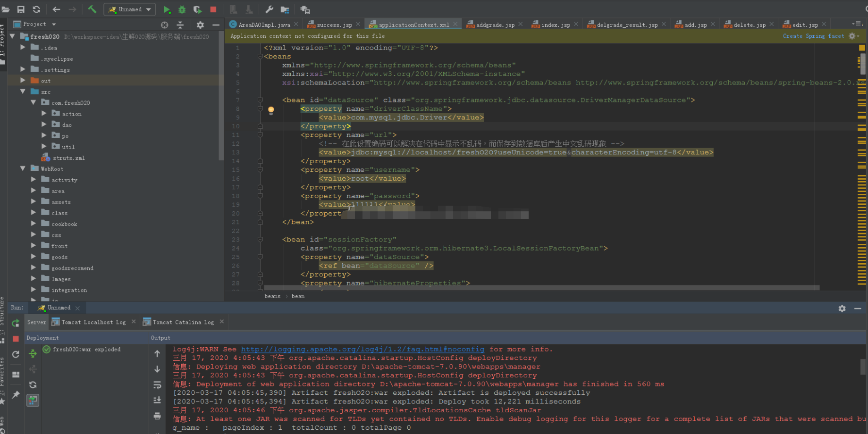868x434 pixels.
Task: Expand the .settings folder
Action: [x=23, y=69]
